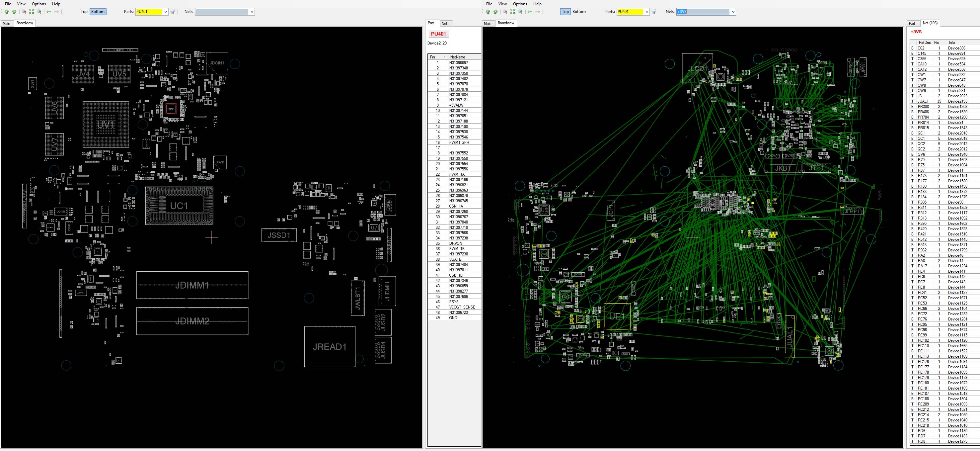Click lightbulb highlight icon in left window
This screenshot has height=451, width=980.
(x=173, y=12)
